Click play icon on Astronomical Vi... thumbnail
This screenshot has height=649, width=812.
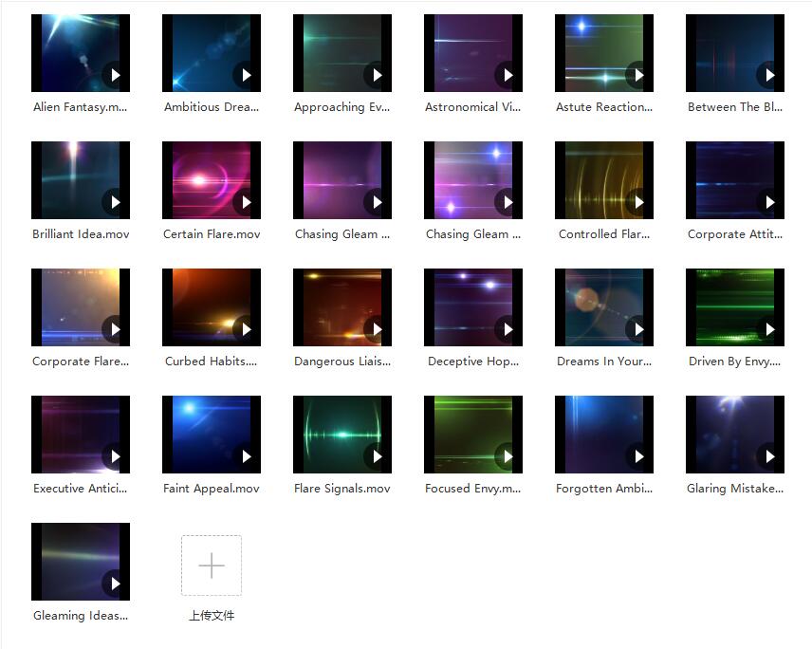tap(507, 75)
